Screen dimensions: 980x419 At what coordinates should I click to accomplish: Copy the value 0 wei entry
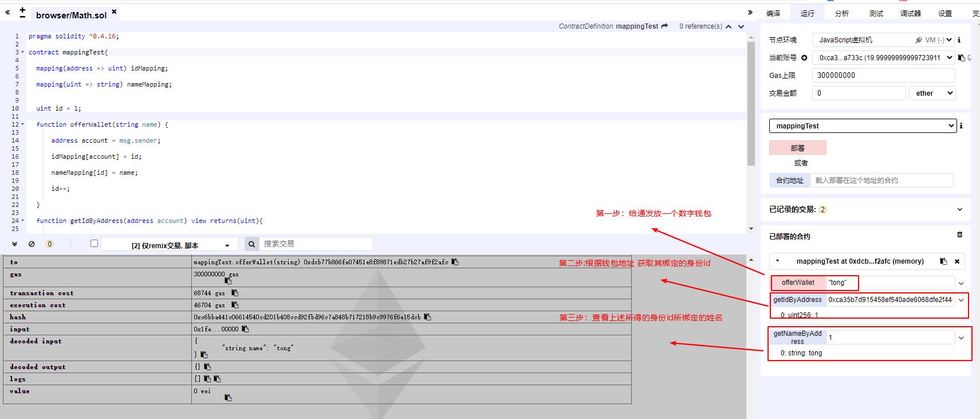228,398
